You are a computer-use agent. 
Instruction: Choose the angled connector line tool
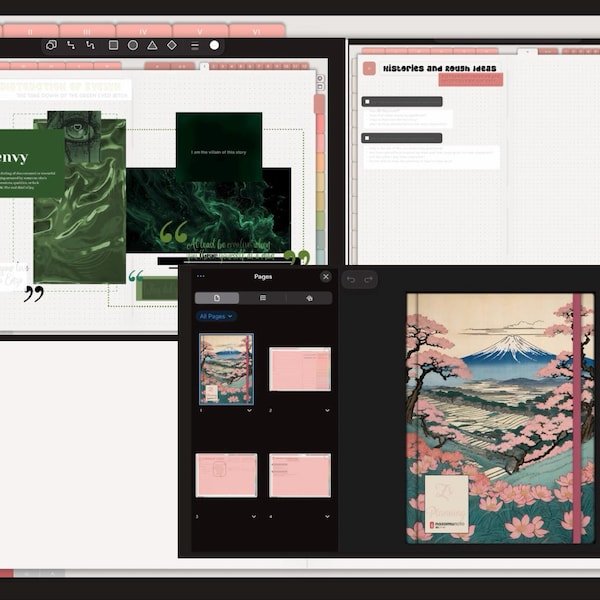coord(71,45)
